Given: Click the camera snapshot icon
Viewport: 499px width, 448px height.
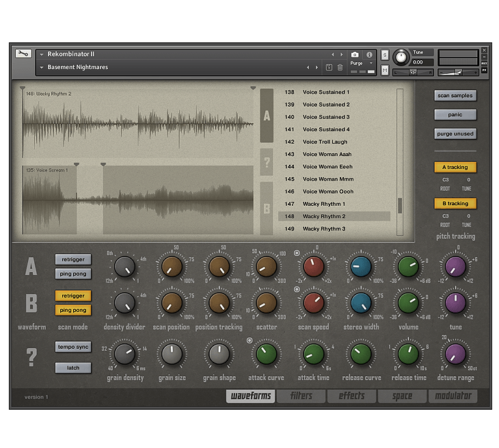Looking at the screenshot, I should pos(355,55).
